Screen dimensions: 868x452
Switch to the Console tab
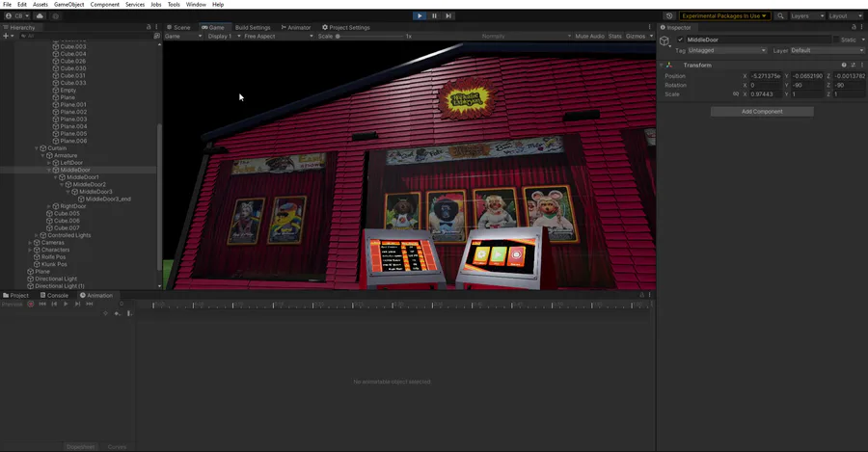[x=54, y=296]
